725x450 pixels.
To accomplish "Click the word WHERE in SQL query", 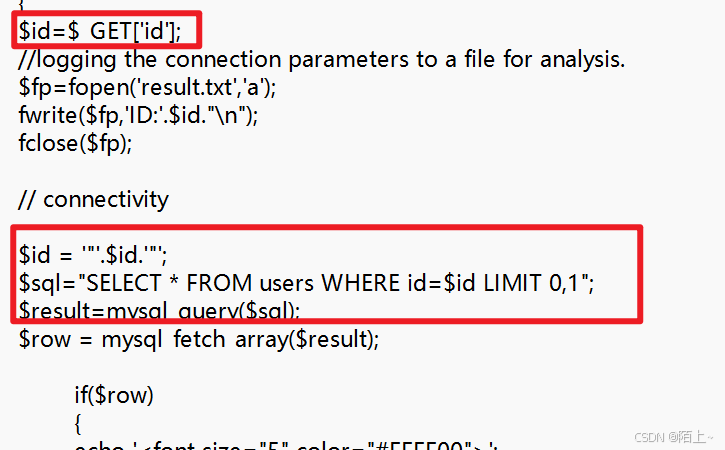I will point(361,283).
